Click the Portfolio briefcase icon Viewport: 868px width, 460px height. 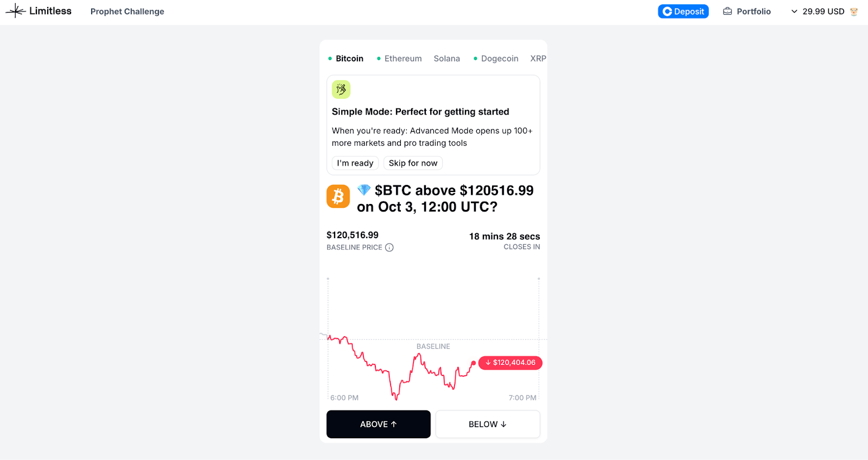[x=727, y=11]
